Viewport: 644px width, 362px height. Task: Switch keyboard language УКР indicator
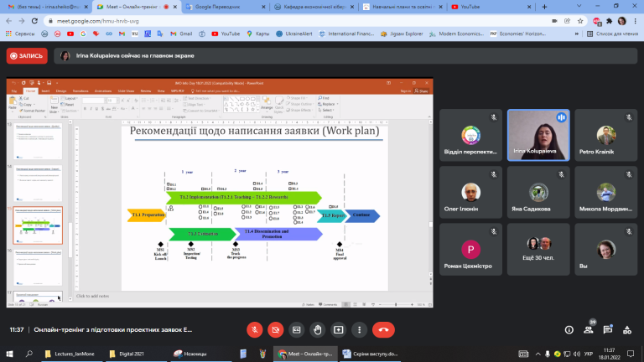[x=589, y=354]
